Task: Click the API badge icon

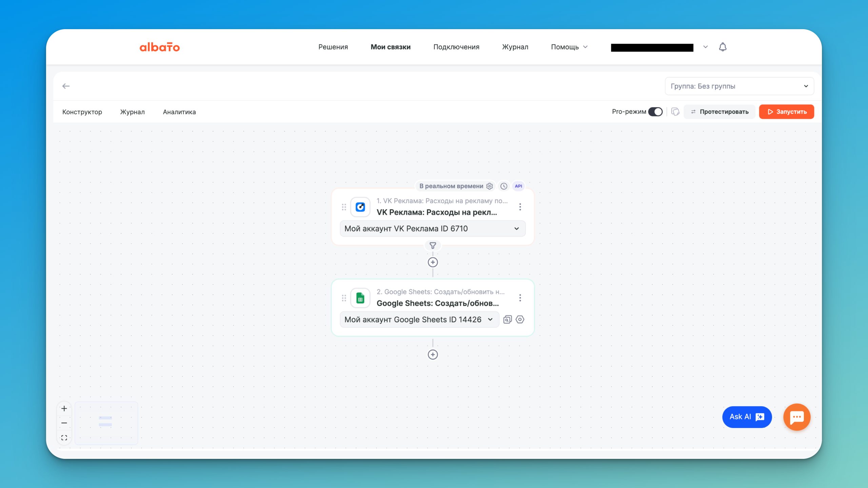Action: [518, 186]
